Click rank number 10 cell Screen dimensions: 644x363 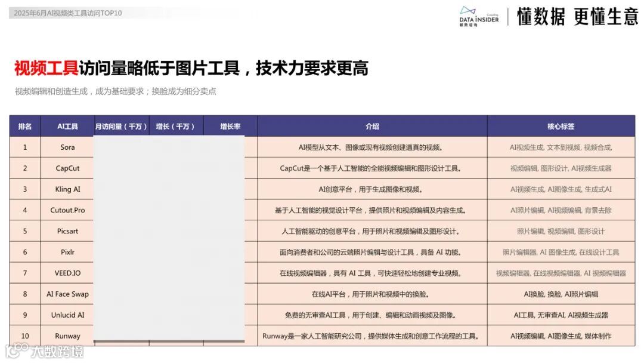(25, 336)
